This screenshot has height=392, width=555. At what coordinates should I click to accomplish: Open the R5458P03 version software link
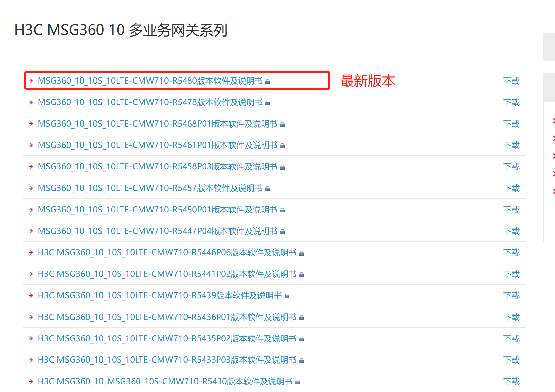tap(157, 167)
